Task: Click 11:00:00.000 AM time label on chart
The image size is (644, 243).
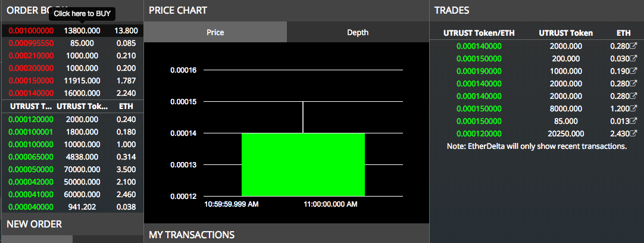Action: click(x=330, y=204)
